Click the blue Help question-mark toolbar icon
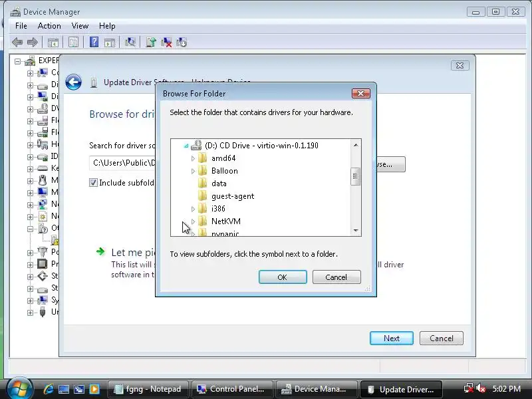Screen dimensions: 532x399 94,42
